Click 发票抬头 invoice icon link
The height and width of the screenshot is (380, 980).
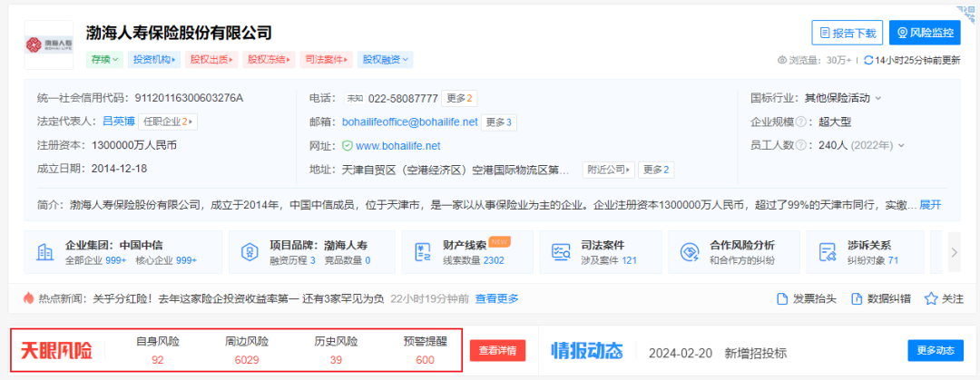[x=807, y=298]
